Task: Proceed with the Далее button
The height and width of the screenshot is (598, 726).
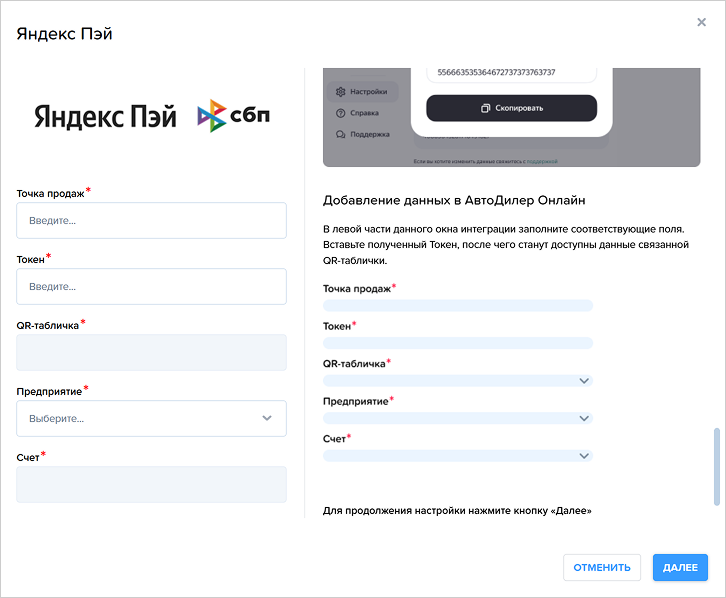Action: click(680, 568)
